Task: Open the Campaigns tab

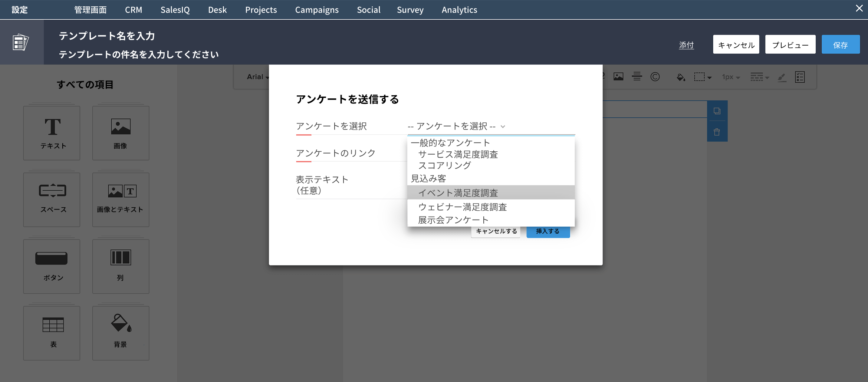Action: pyautogui.click(x=316, y=10)
